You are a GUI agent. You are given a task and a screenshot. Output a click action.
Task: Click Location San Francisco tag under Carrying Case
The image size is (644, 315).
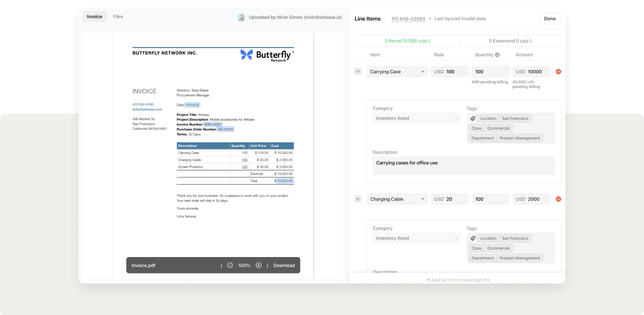[x=504, y=119]
